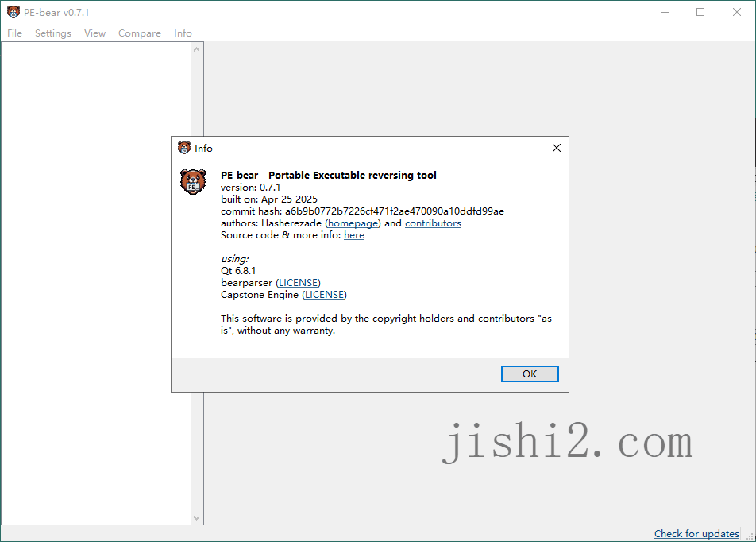Open the Capstone Engine LICENSE link
The height and width of the screenshot is (542, 756).
(325, 295)
